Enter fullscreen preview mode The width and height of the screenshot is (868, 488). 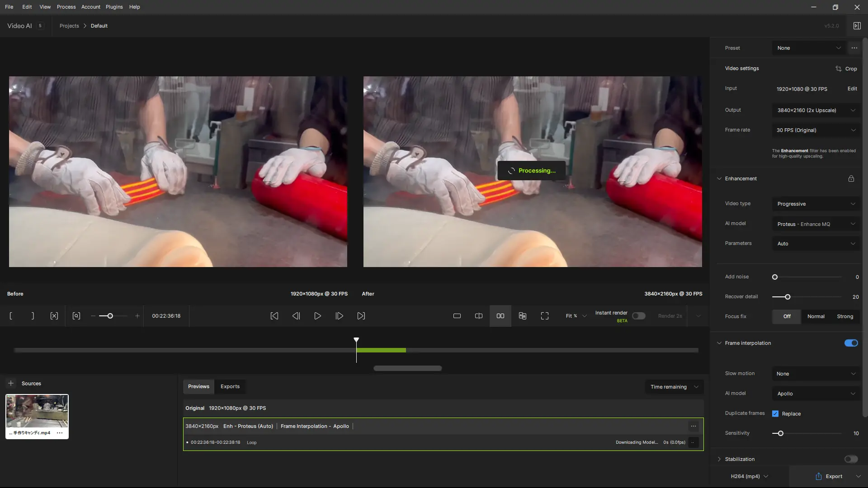pos(545,316)
